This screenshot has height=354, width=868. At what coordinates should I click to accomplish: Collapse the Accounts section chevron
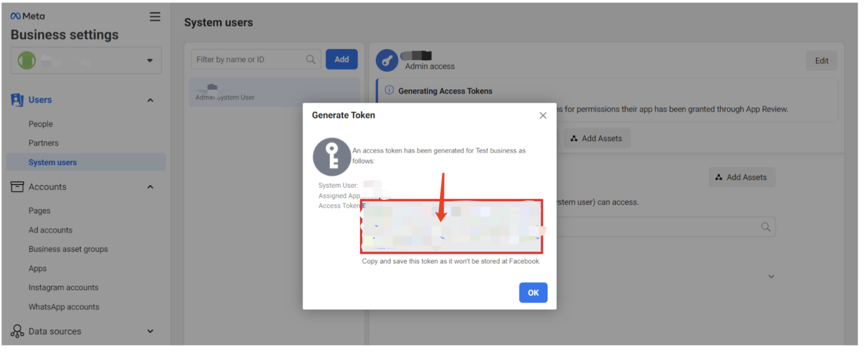tap(150, 187)
